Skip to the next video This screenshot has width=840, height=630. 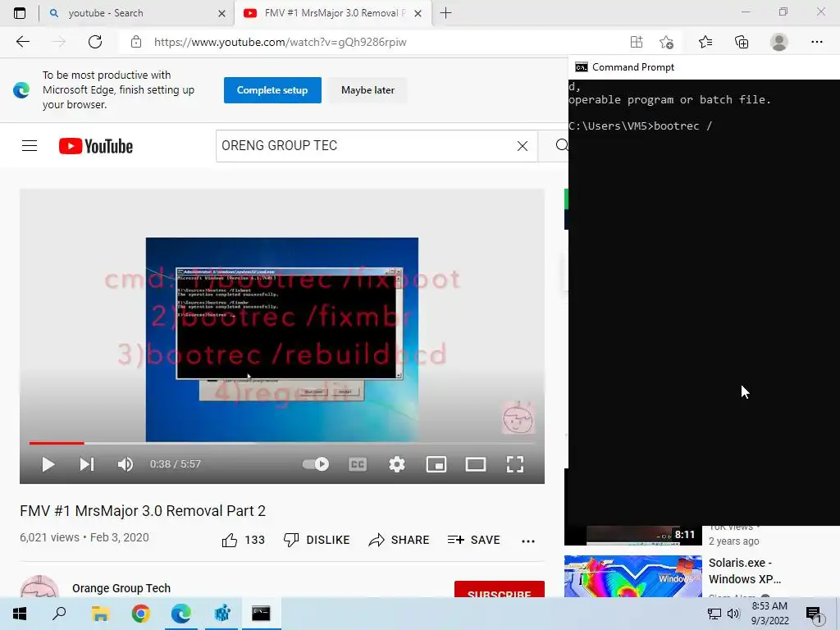point(87,464)
